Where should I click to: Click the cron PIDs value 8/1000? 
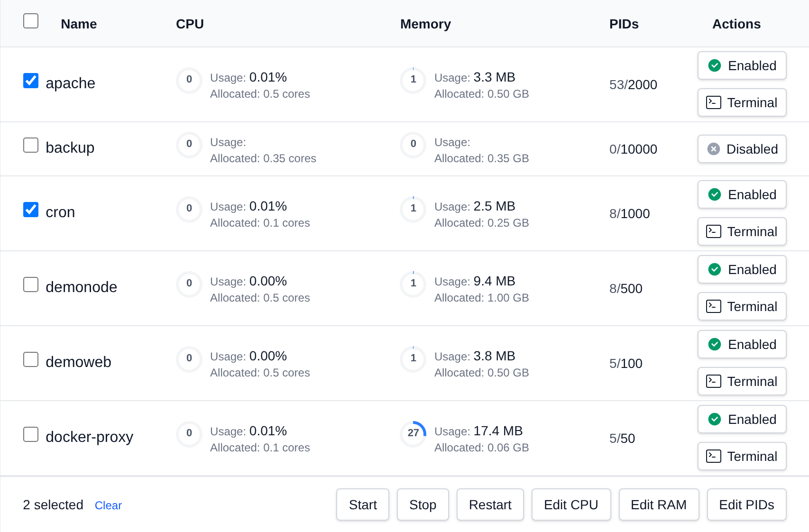tap(629, 214)
